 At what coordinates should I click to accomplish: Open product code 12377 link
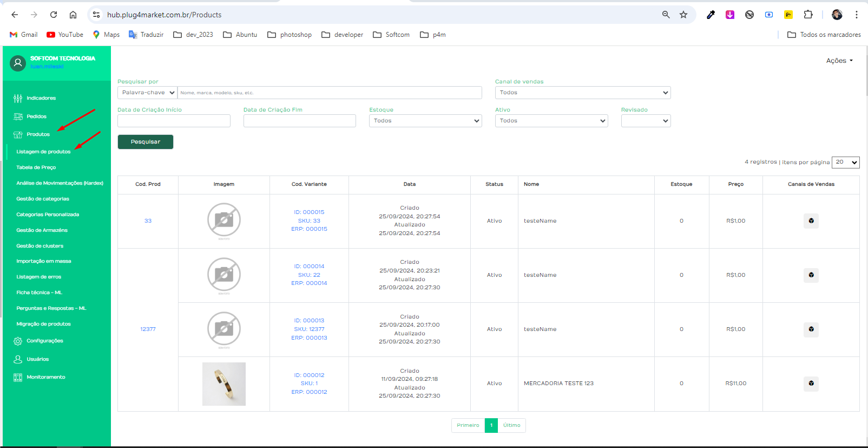[148, 329]
